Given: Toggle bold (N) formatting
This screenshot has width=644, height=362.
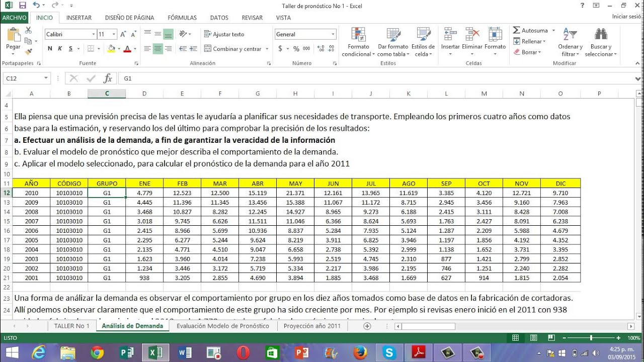Looking at the screenshot, I should point(50,49).
